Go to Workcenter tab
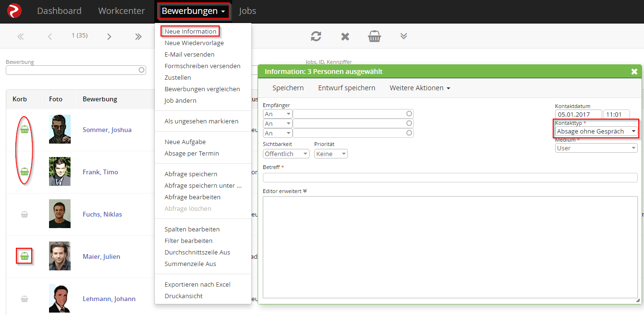The image size is (644, 315). click(x=122, y=11)
